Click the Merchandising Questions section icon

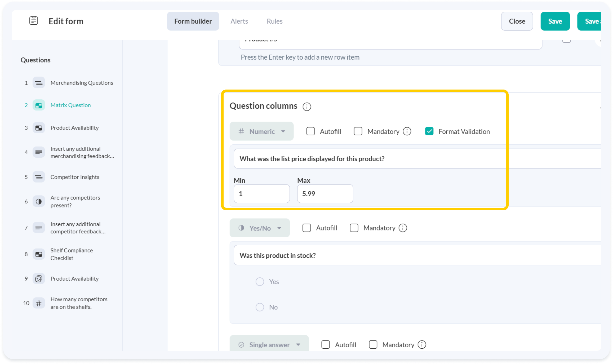point(39,83)
